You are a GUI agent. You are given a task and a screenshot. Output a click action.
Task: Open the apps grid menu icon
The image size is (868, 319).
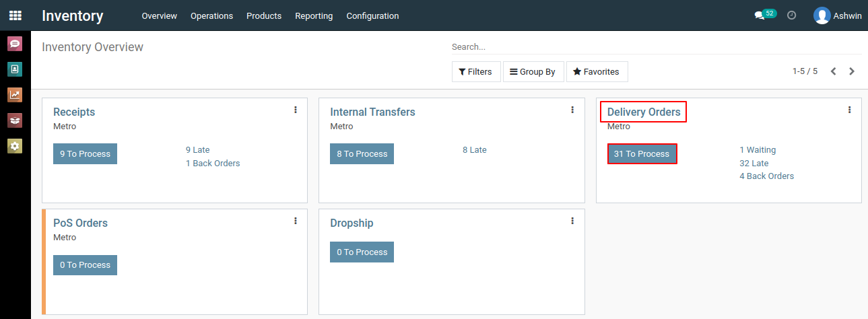point(15,15)
